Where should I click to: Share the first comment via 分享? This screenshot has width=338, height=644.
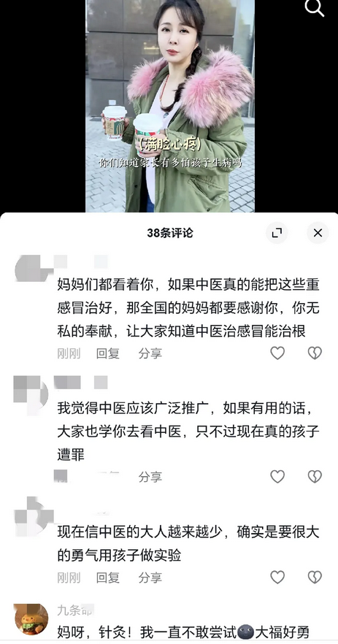pyautogui.click(x=150, y=353)
